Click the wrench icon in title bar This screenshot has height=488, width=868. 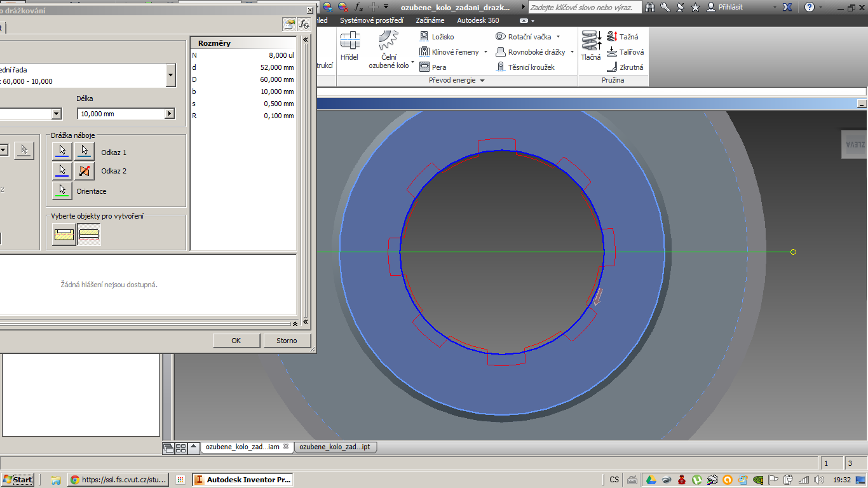(x=665, y=7)
